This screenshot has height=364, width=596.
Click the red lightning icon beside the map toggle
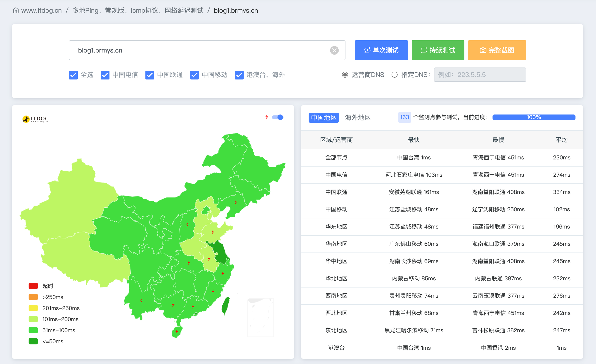[x=267, y=117]
